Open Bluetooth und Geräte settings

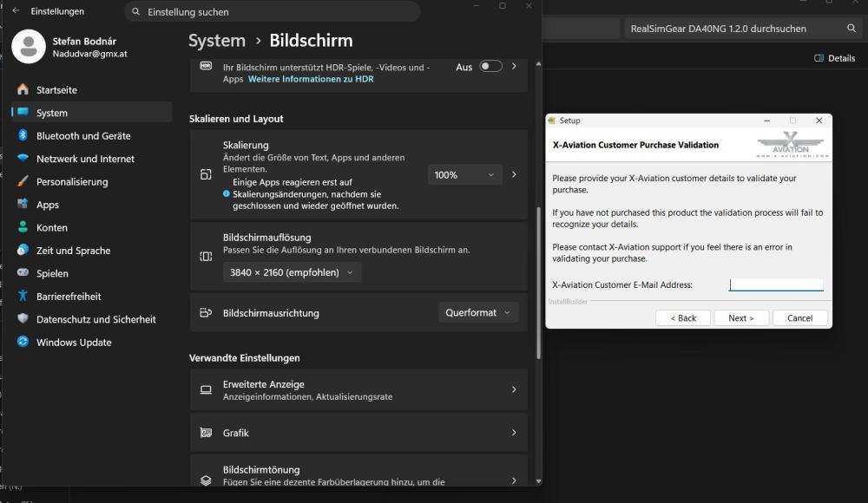[91, 135]
